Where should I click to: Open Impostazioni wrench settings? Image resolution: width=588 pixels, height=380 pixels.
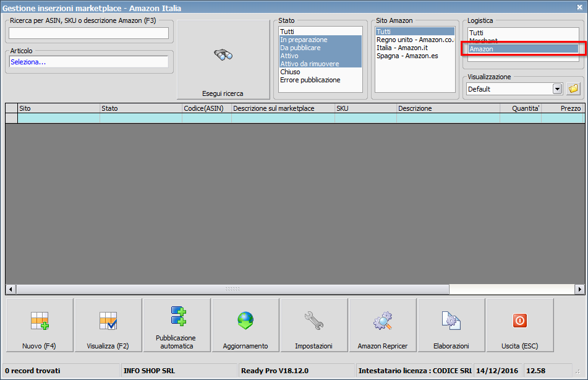pos(314,325)
